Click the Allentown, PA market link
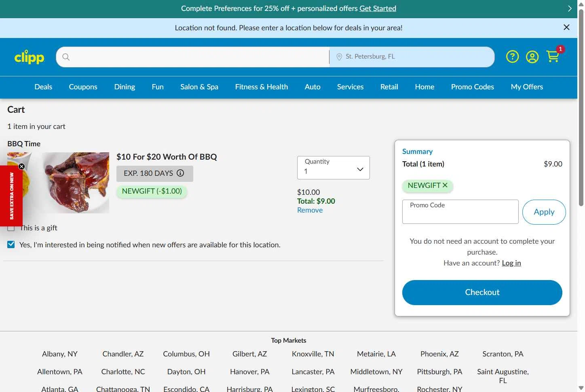 click(x=60, y=372)
